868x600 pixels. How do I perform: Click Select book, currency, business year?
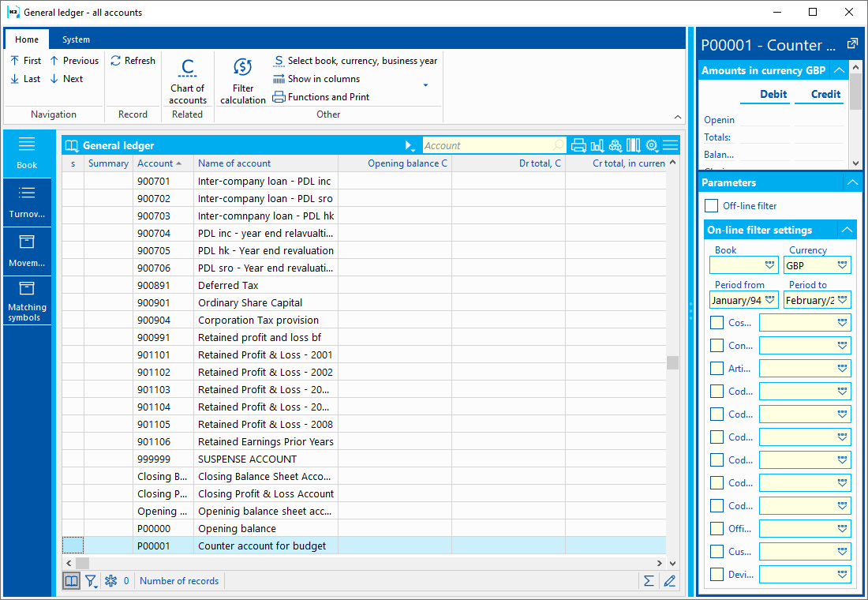[355, 61]
